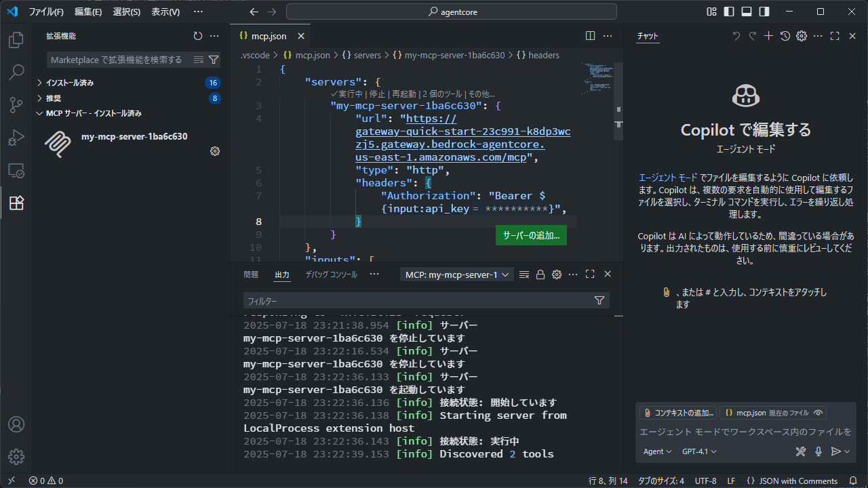Configure chat tools icon
868x488 pixels.
[x=801, y=451]
